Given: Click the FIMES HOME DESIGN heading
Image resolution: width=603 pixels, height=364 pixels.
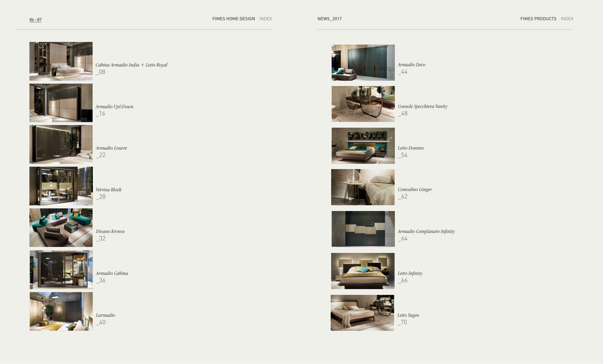Looking at the screenshot, I should pyautogui.click(x=233, y=19).
